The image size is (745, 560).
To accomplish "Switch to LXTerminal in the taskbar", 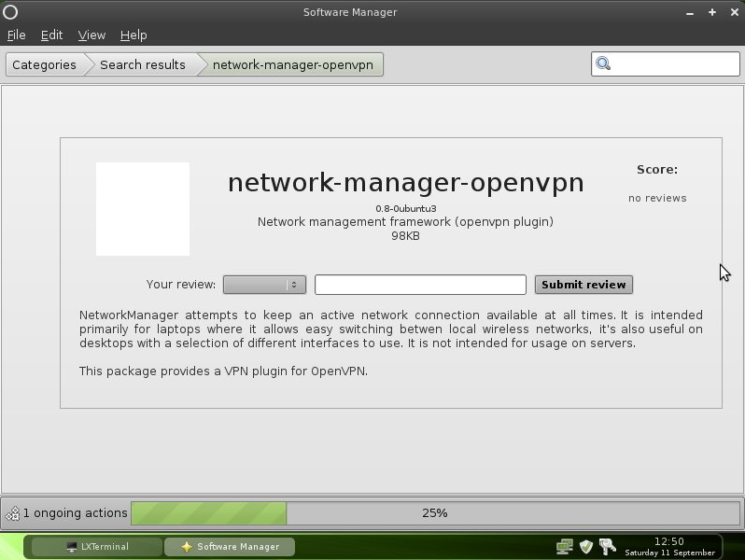I will 97,547.
